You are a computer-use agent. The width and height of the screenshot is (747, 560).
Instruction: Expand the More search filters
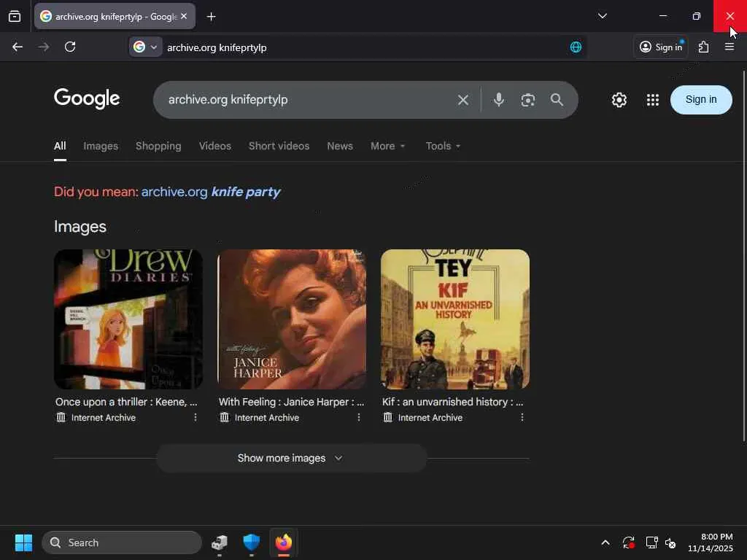click(x=388, y=146)
